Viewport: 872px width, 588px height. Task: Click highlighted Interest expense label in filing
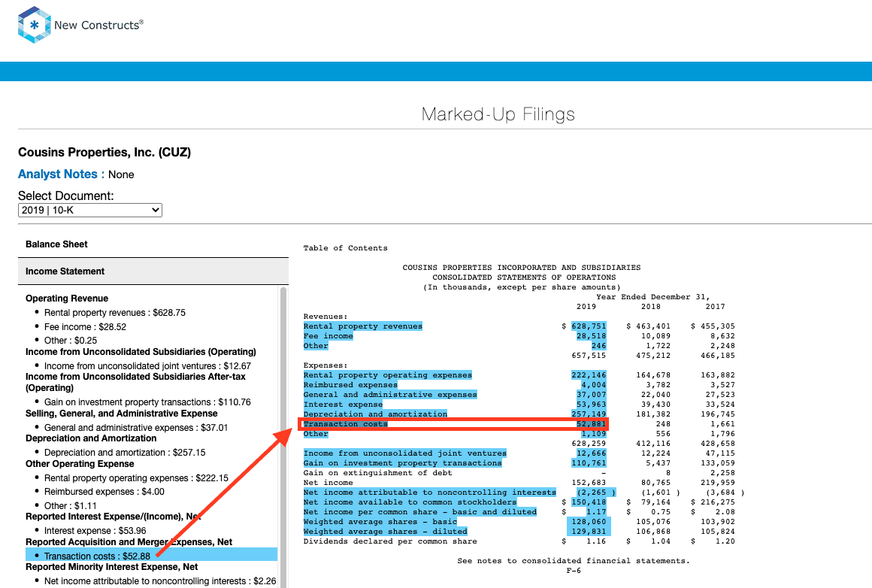[x=343, y=405]
